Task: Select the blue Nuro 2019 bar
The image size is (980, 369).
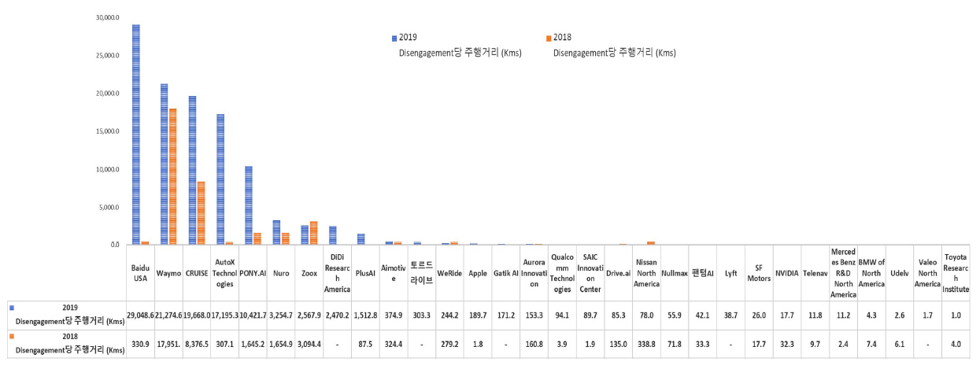Action: [x=276, y=232]
